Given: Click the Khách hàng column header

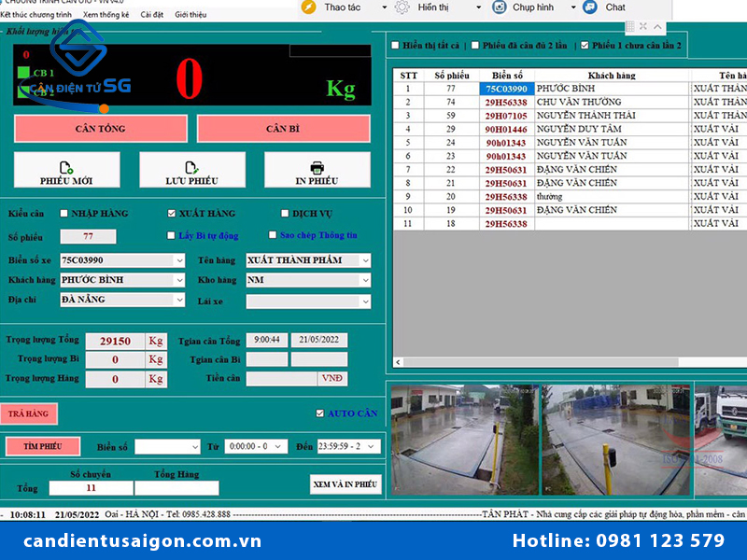Looking at the screenshot, I should [x=612, y=76].
